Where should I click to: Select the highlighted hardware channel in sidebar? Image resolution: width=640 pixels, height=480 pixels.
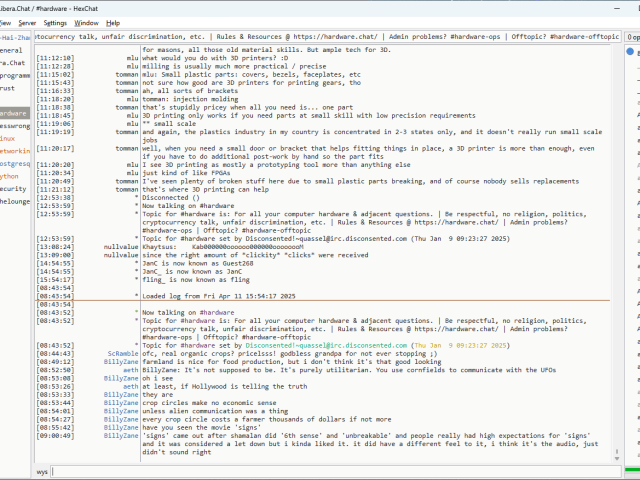[14, 113]
